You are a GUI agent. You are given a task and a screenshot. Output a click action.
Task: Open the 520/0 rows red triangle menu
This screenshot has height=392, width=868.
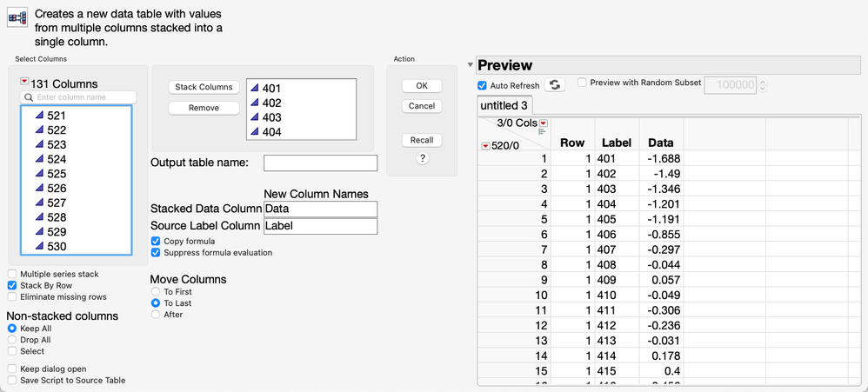point(485,146)
